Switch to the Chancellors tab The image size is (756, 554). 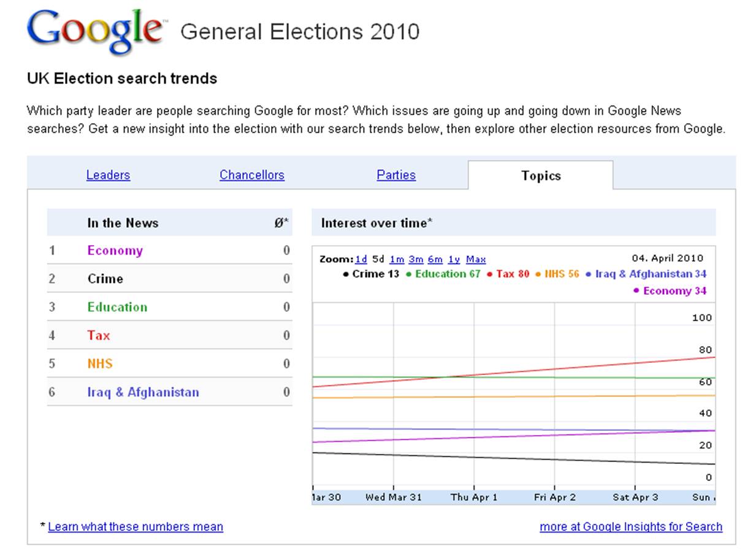click(252, 175)
